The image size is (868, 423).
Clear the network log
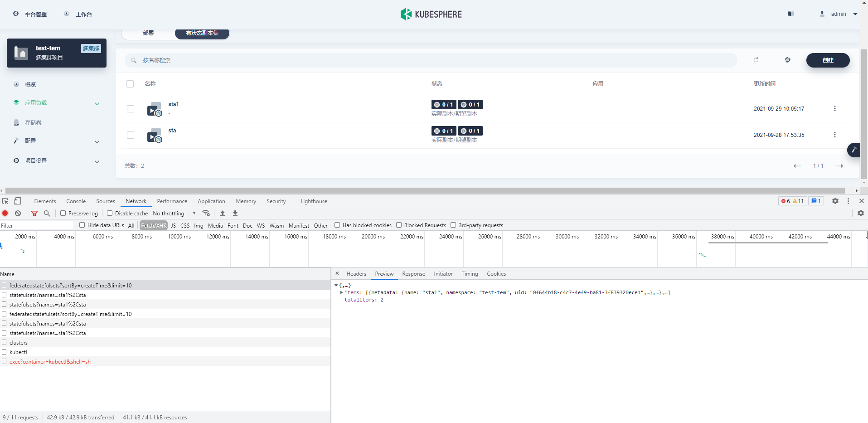[18, 213]
